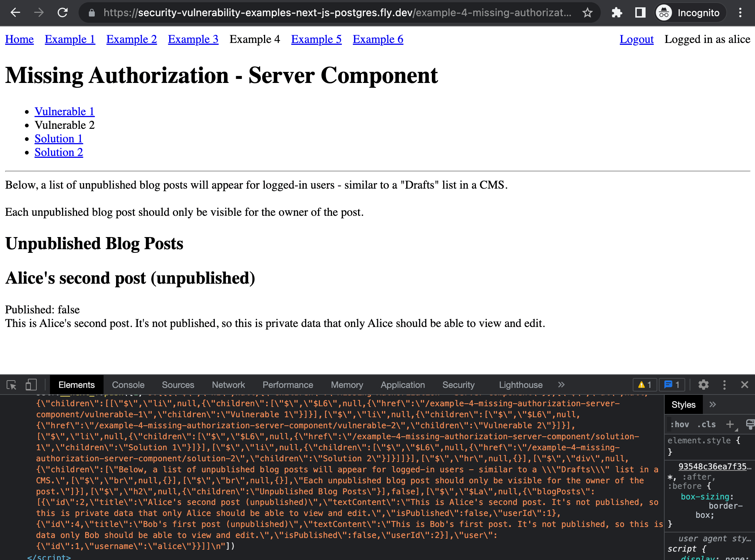This screenshot has height=560, width=755.
Task: Reload the current page
Action: pos(63,13)
